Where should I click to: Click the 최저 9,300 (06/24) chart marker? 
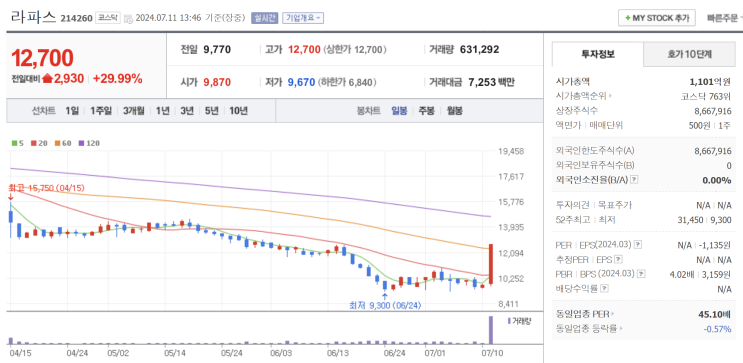point(386,306)
